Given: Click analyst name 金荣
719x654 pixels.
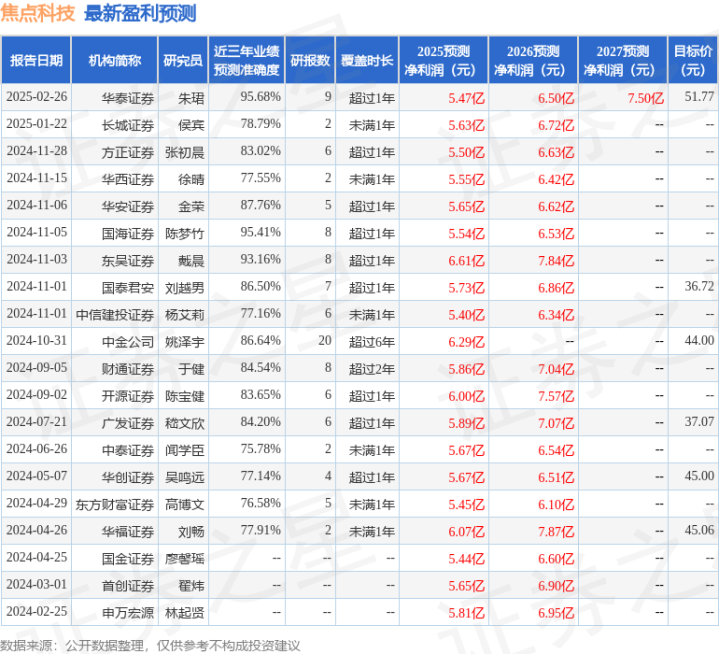Looking at the screenshot, I should (191, 206).
